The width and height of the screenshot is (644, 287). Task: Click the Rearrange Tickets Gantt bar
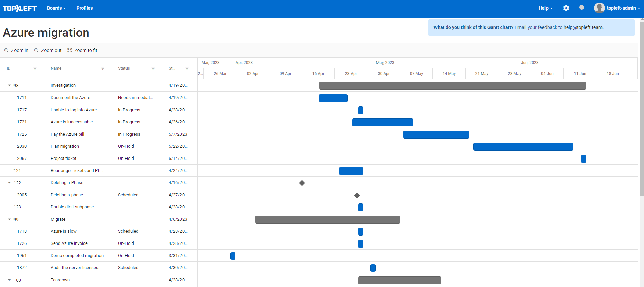coord(351,171)
